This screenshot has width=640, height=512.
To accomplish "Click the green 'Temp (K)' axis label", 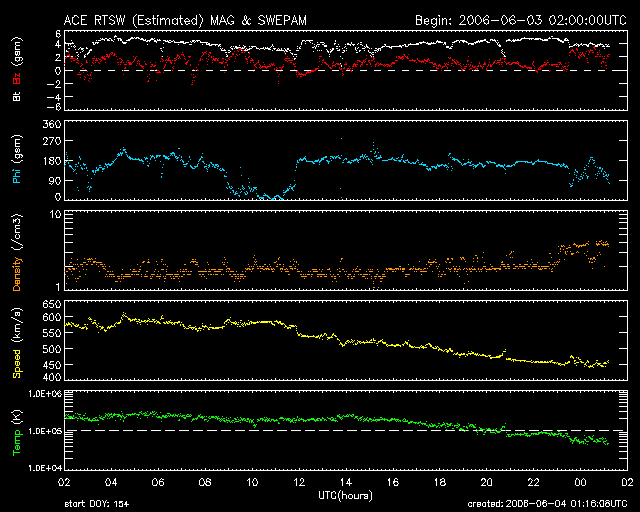I will point(17,433).
